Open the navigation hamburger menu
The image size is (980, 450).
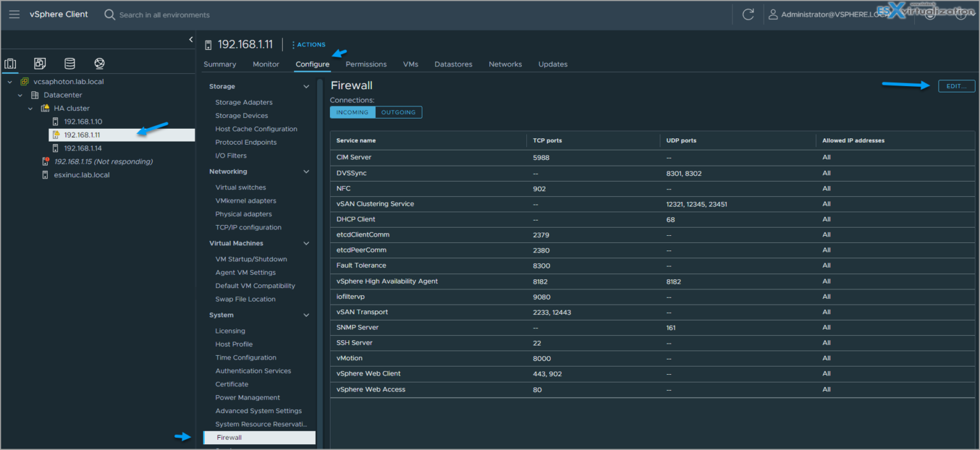point(14,14)
